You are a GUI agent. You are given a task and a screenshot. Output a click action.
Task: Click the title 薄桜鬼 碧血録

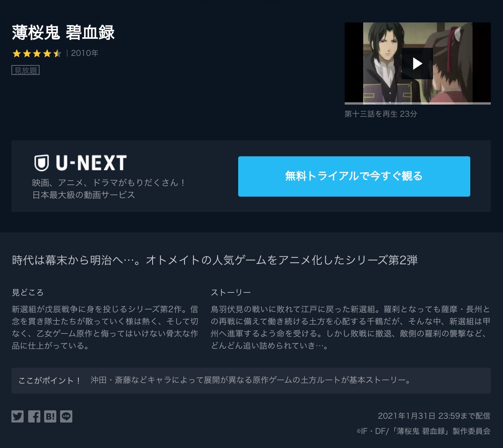click(63, 33)
